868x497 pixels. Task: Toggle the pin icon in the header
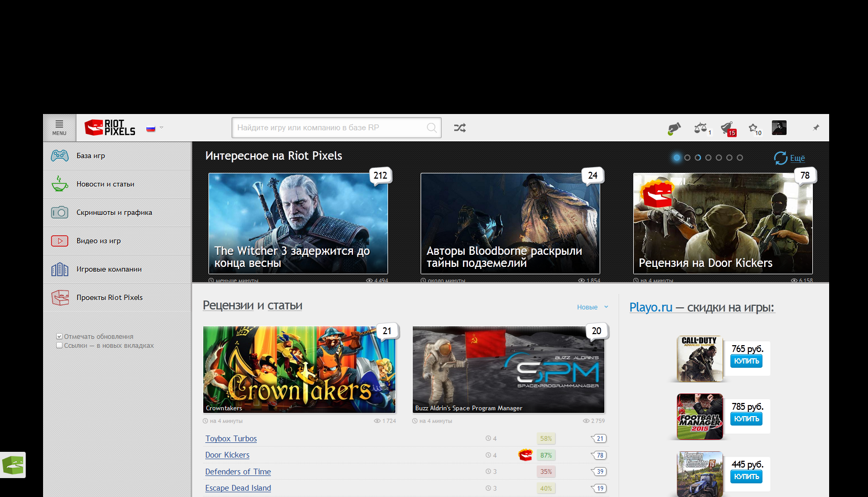tap(816, 128)
